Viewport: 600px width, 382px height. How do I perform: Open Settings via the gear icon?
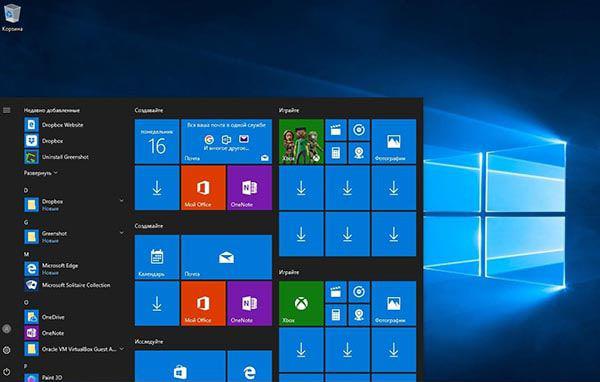pyautogui.click(x=7, y=350)
